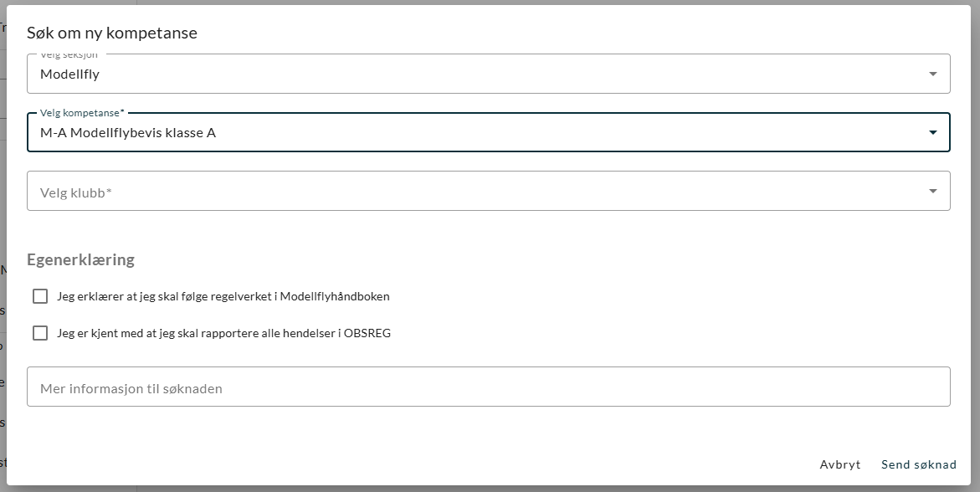The width and height of the screenshot is (980, 492).
Task: Click empty space in the Velg kompetanse field
Action: [544, 132]
